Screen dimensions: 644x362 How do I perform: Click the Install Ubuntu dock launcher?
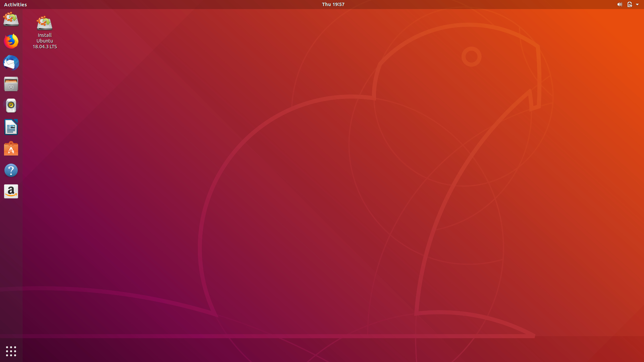(11, 19)
